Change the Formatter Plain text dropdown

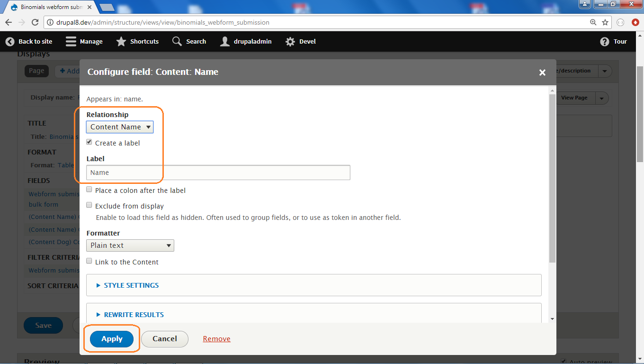(x=130, y=245)
